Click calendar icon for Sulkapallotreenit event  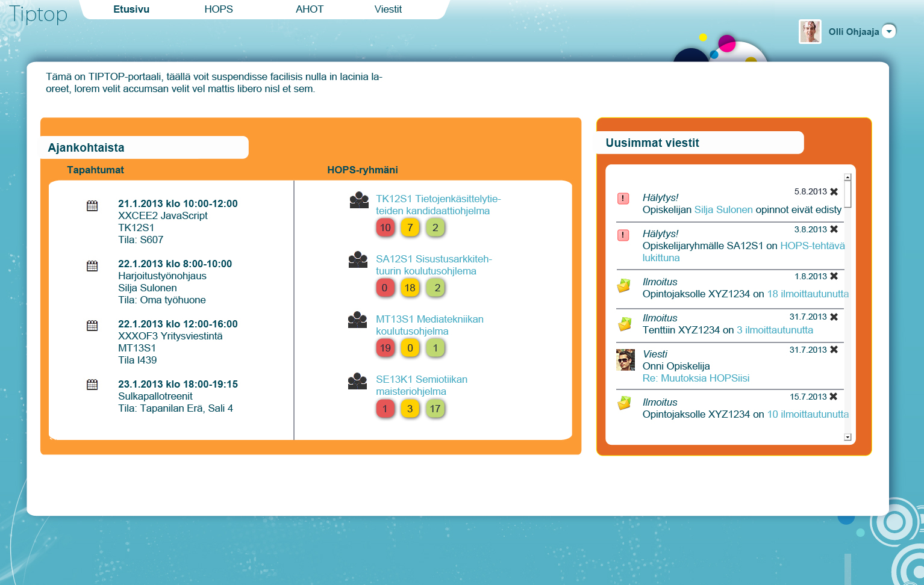pos(92,385)
